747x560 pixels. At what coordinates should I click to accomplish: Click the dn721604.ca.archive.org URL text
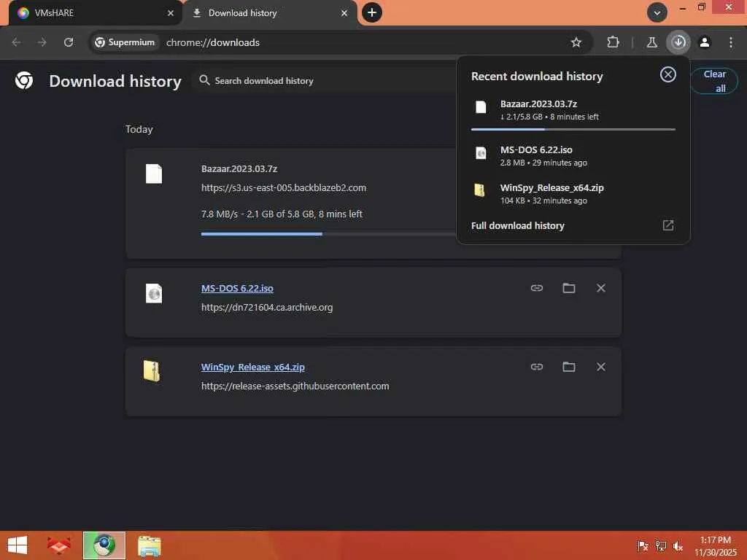click(x=267, y=307)
